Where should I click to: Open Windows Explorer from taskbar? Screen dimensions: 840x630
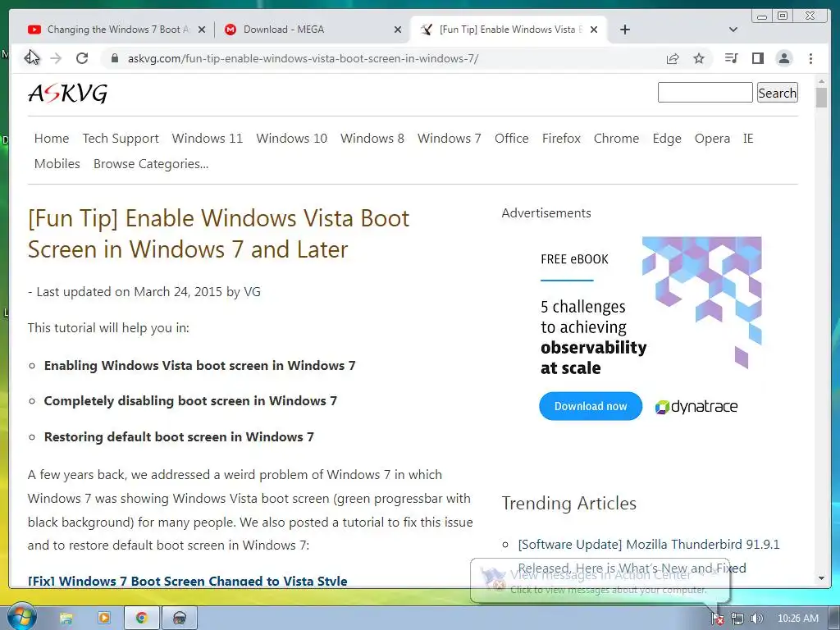66,619
